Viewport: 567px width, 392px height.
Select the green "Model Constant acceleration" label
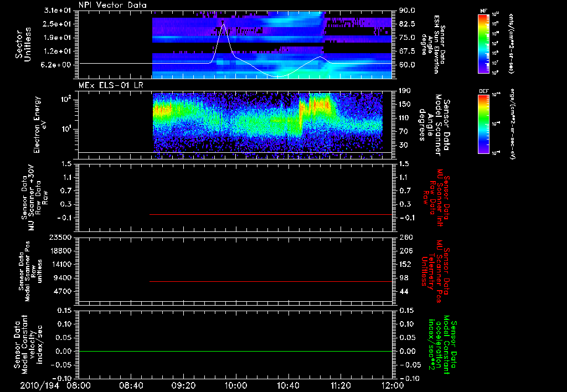[x=442, y=345]
